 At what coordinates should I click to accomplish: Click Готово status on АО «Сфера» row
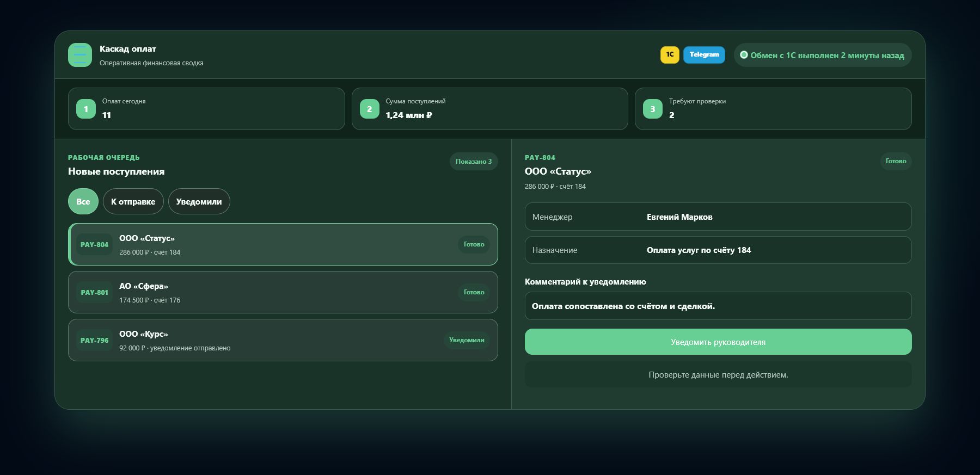pos(474,292)
